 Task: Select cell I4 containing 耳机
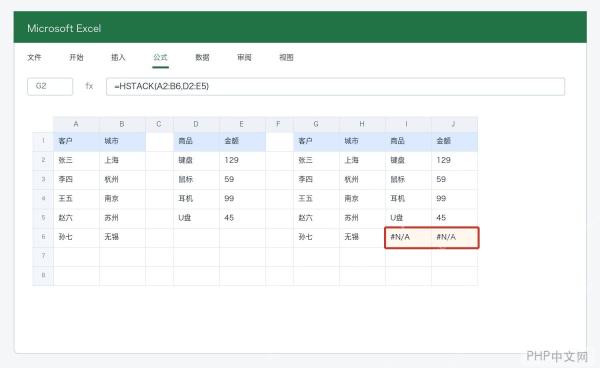click(408, 199)
